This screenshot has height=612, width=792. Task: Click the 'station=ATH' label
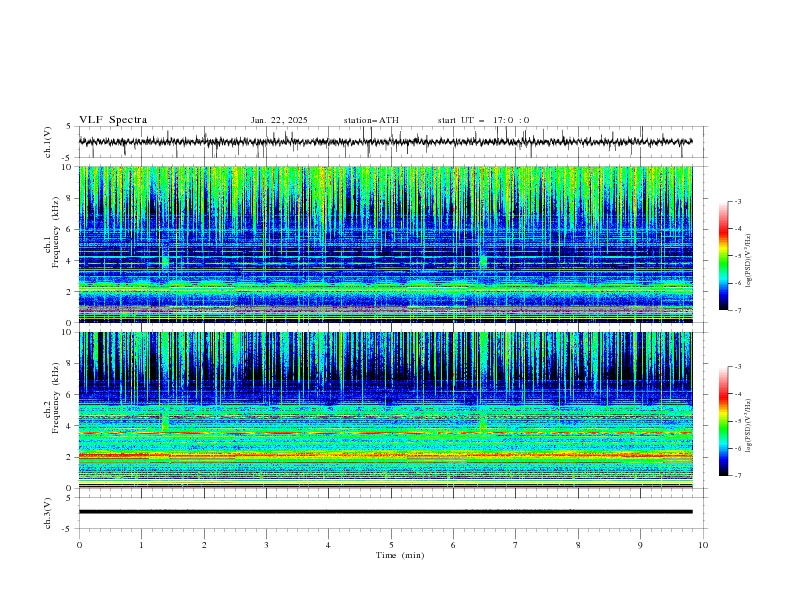pyautogui.click(x=371, y=120)
